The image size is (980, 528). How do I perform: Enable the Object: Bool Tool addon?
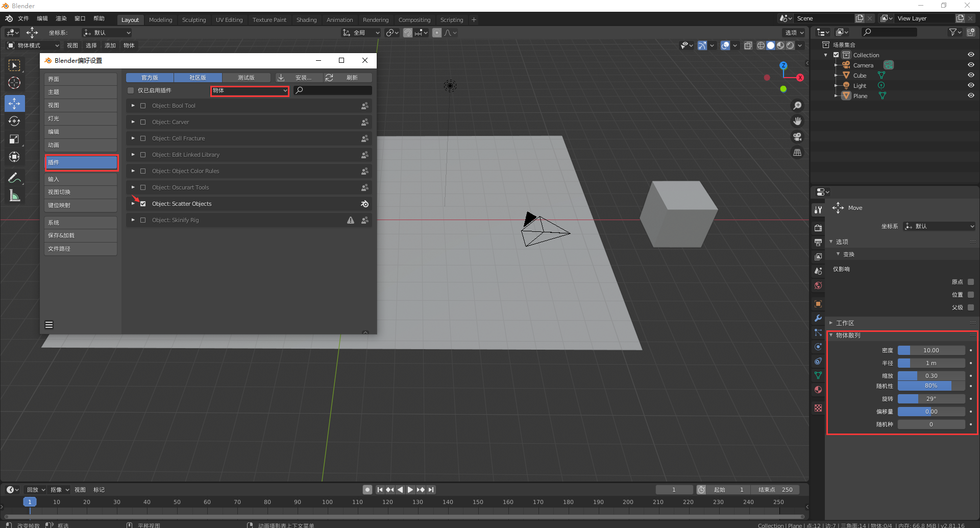(143, 106)
